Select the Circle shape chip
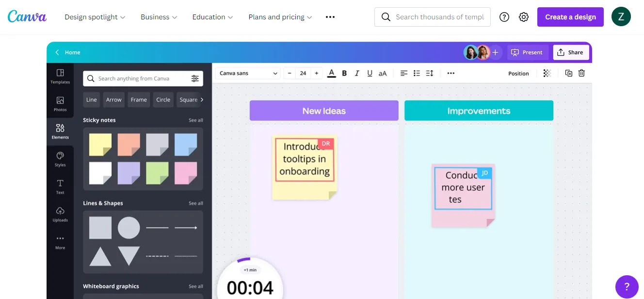The width and height of the screenshot is (644, 299). 163,99
